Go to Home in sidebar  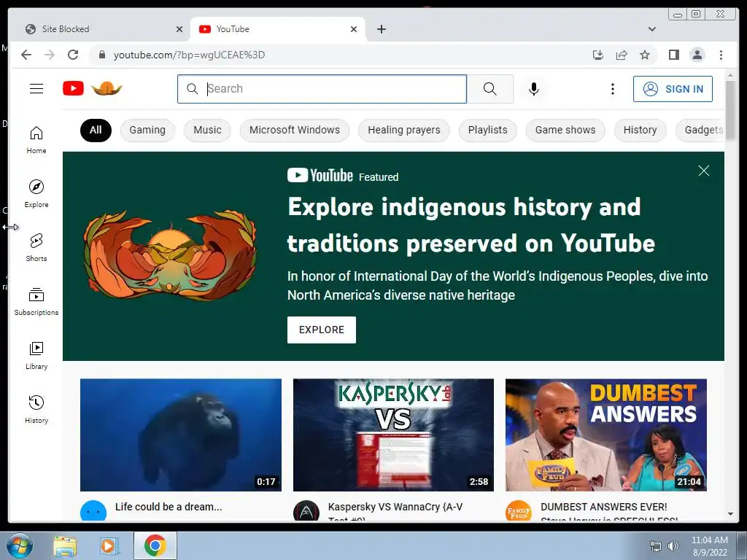click(36, 140)
